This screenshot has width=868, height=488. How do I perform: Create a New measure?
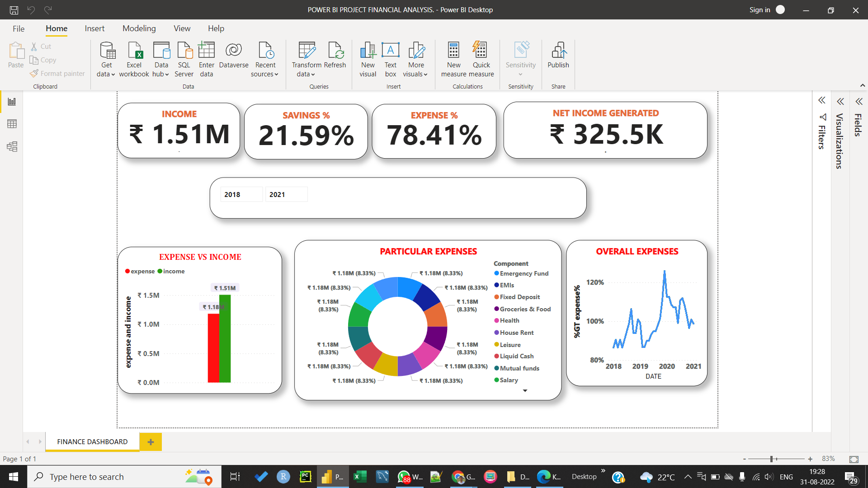tap(453, 59)
